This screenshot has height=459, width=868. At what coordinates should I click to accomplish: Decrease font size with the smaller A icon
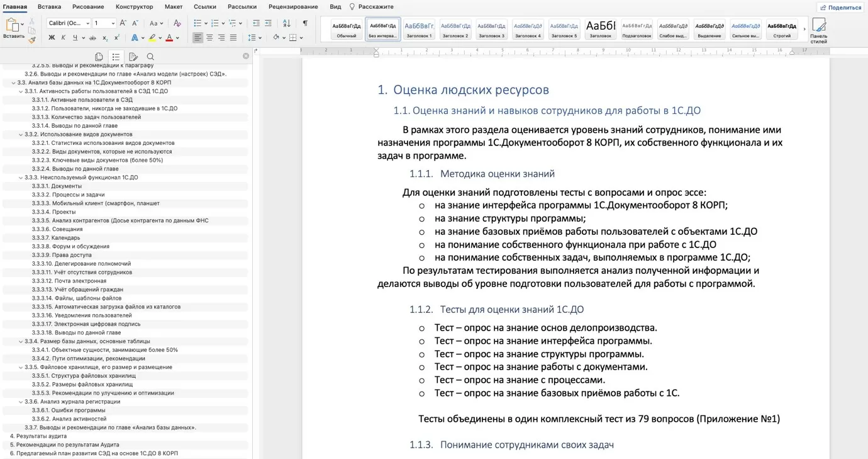tap(135, 23)
